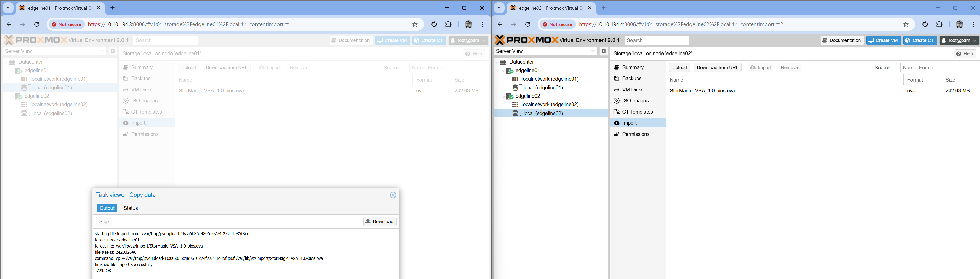Click Create VM in the edgeline02 window
The width and height of the screenshot is (980, 279).
tap(883, 40)
